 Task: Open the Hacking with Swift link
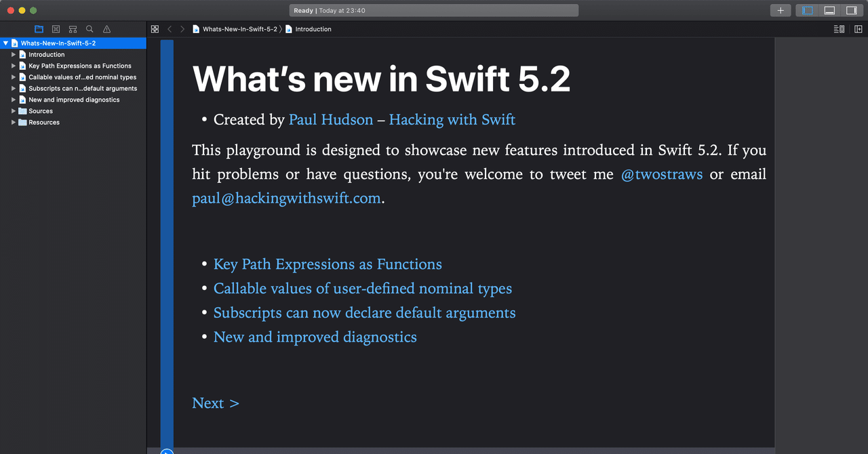[x=452, y=119]
